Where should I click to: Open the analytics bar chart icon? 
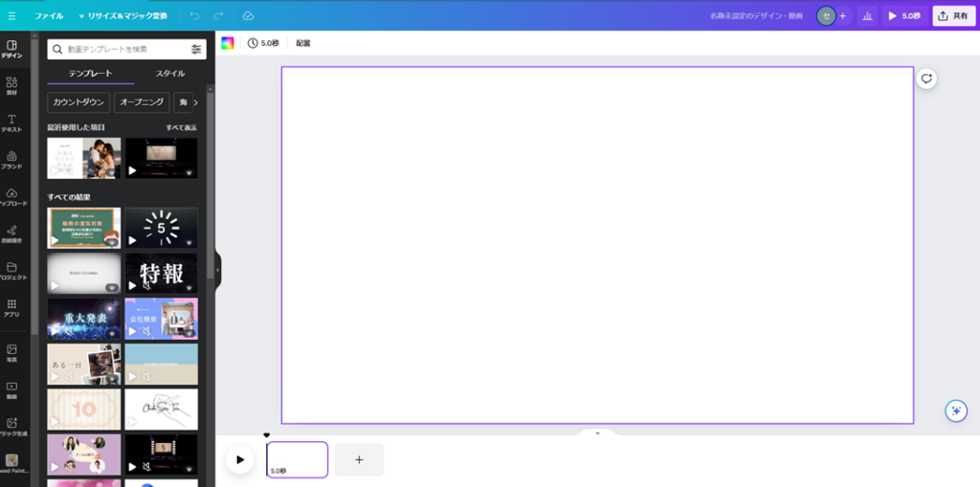[x=867, y=16]
